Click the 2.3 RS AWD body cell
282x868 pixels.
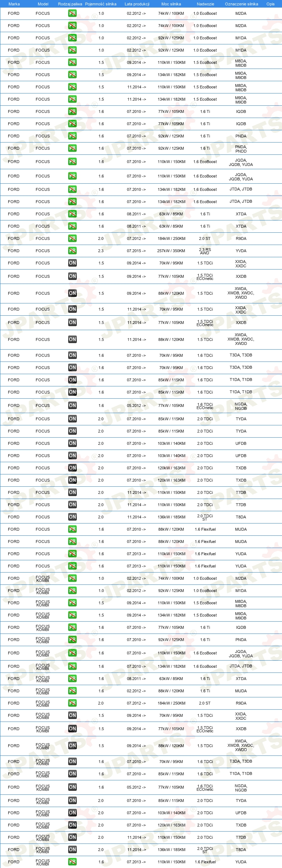(205, 251)
